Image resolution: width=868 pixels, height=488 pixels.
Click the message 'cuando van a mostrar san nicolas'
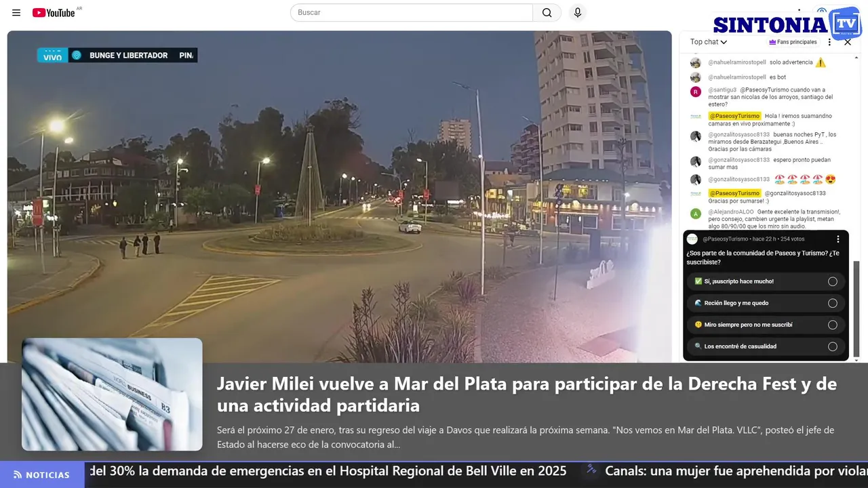[x=771, y=97]
